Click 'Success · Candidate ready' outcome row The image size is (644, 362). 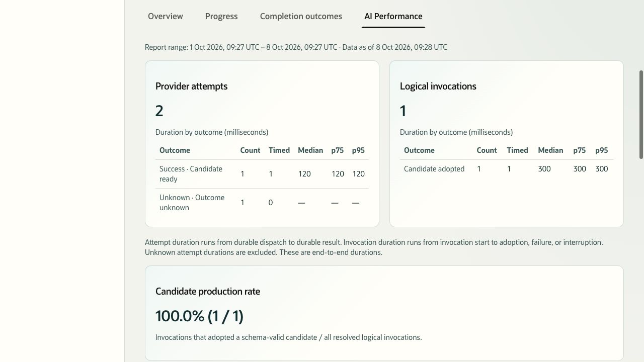(262, 174)
